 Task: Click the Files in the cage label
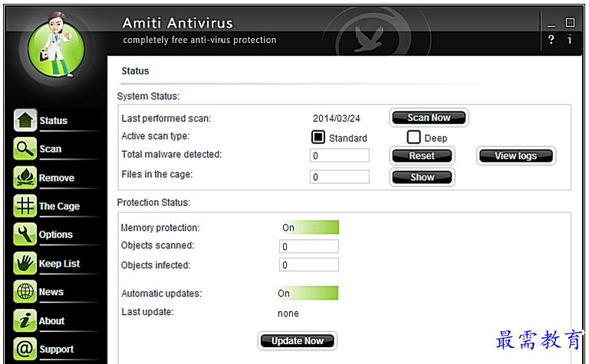pyautogui.click(x=157, y=175)
